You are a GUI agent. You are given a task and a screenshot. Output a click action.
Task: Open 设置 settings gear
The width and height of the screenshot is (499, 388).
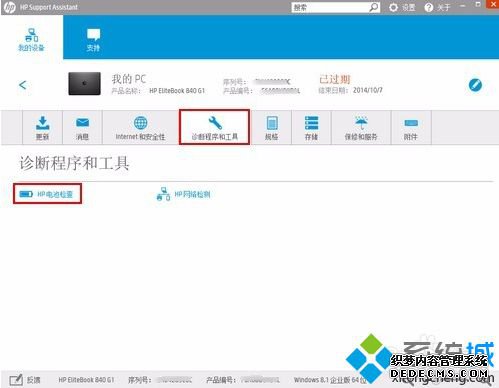pos(402,7)
